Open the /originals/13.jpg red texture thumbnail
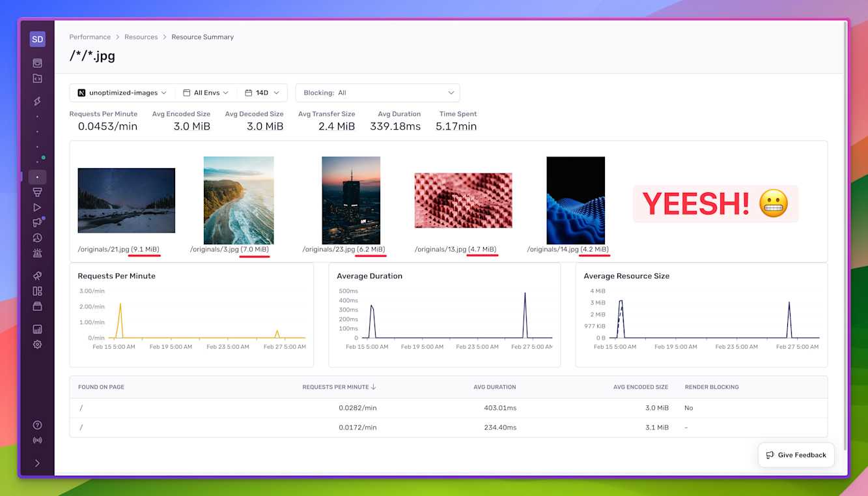The width and height of the screenshot is (868, 496). [464, 200]
